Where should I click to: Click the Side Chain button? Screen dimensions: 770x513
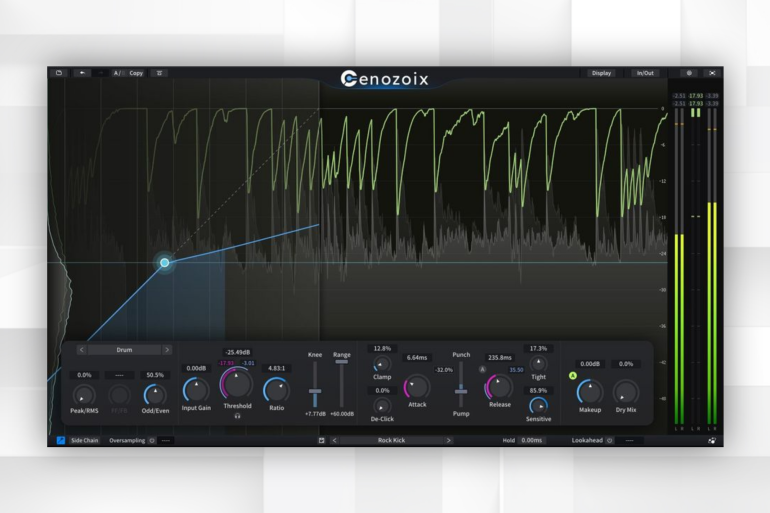pos(84,440)
